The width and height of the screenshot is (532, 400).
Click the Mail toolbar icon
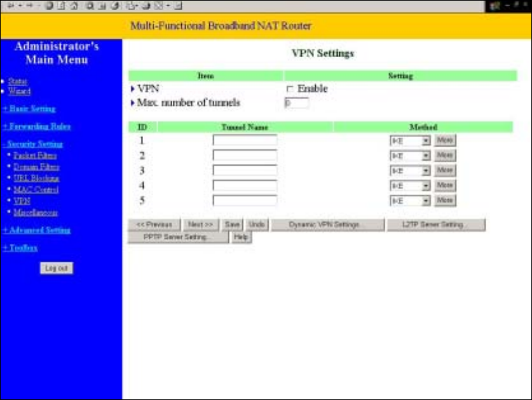click(132, 6)
